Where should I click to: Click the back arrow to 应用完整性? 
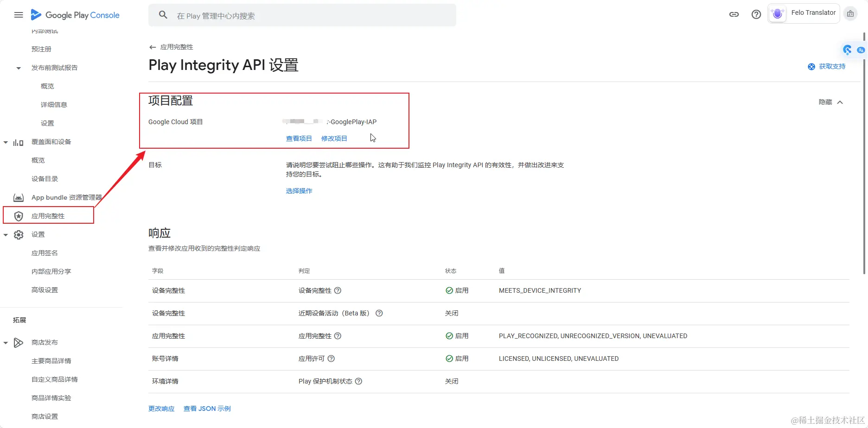[153, 47]
